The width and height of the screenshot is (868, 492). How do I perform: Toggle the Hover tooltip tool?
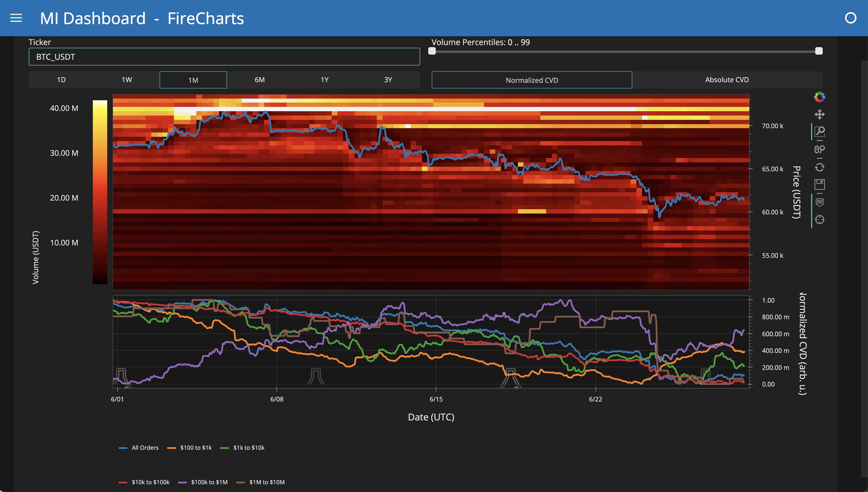819,202
